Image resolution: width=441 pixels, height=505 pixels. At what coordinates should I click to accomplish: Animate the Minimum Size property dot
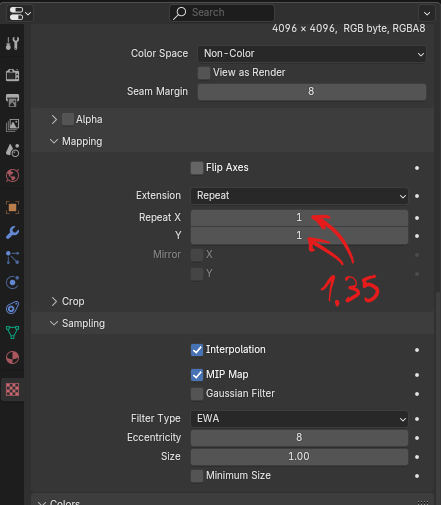417,476
